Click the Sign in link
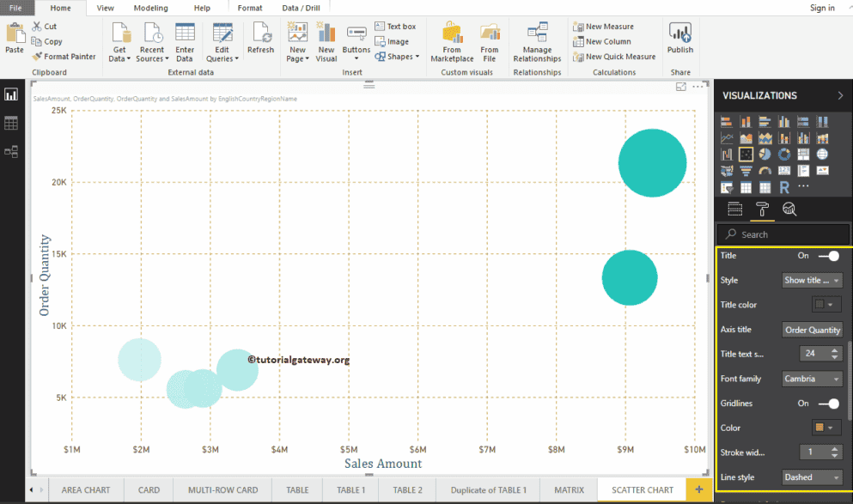The width and height of the screenshot is (853, 504). (821, 8)
